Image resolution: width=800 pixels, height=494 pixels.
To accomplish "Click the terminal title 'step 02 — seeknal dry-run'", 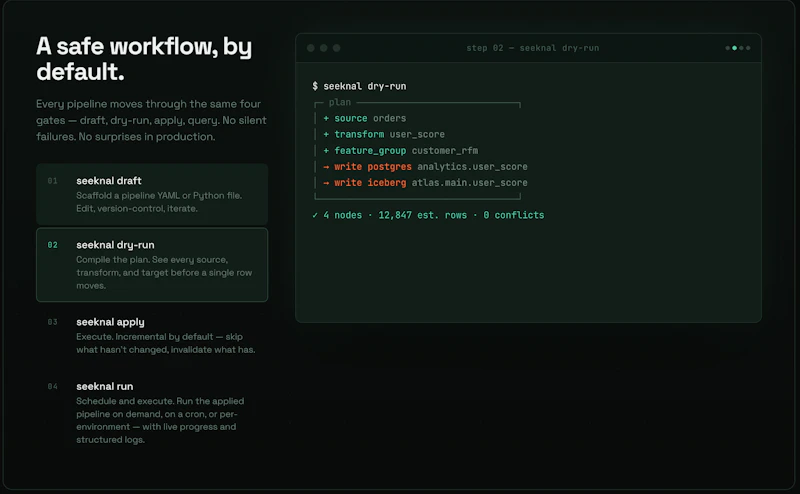I will tap(533, 48).
